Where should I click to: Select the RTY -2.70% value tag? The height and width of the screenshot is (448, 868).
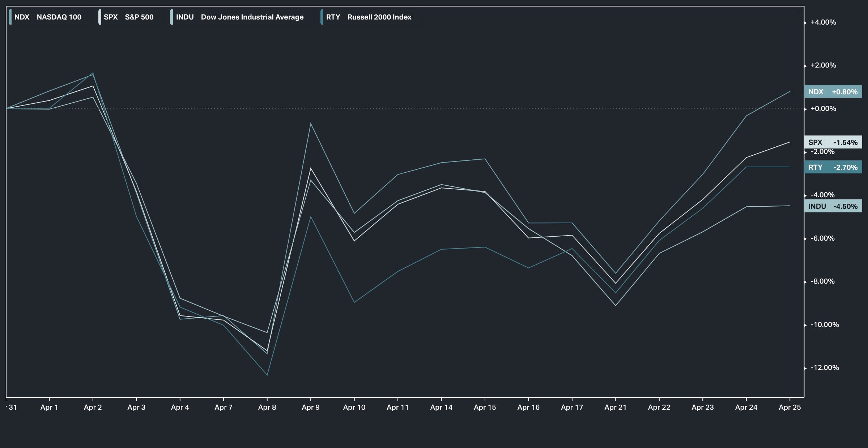pyautogui.click(x=833, y=167)
